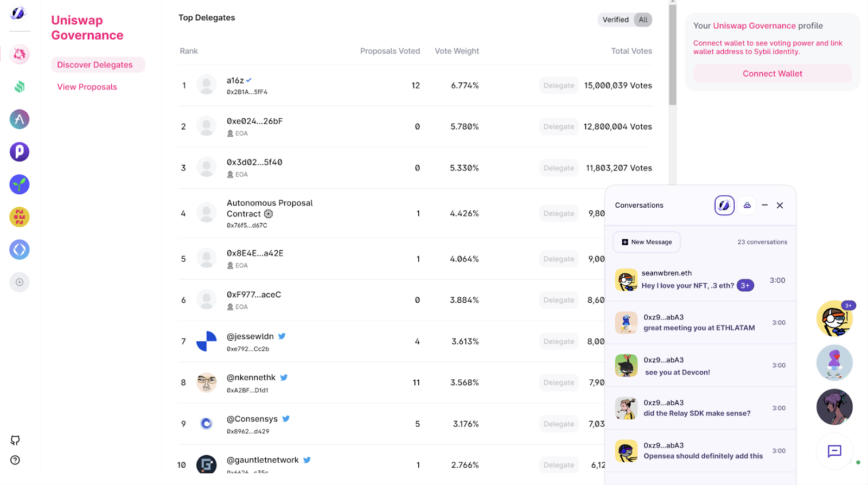Start a New Message
The width and height of the screenshot is (868, 485).
tap(647, 242)
